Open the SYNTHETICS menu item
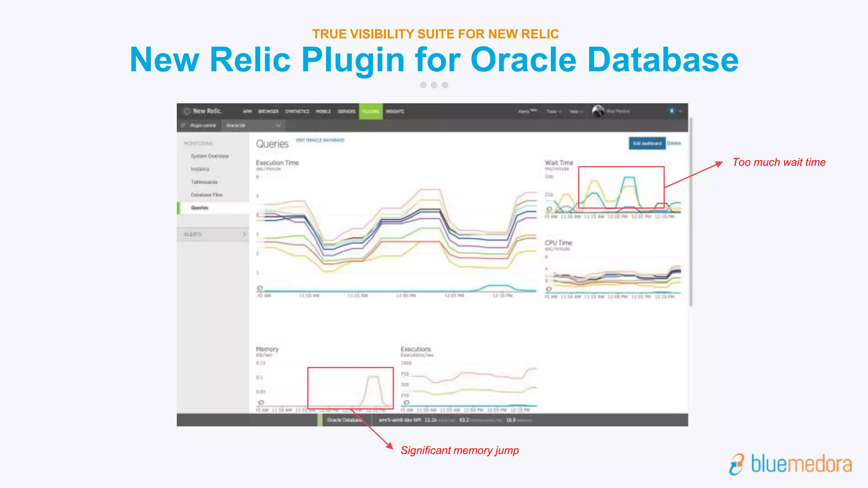This screenshot has height=488, width=868. tap(297, 111)
